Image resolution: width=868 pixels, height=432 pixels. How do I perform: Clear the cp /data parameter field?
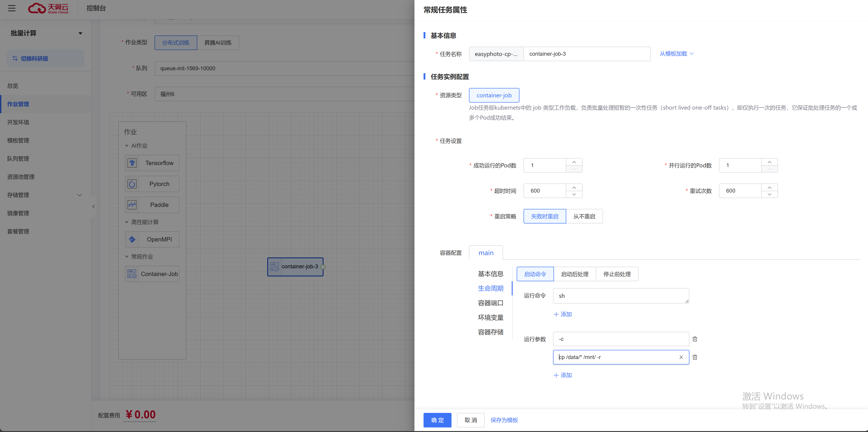point(681,357)
